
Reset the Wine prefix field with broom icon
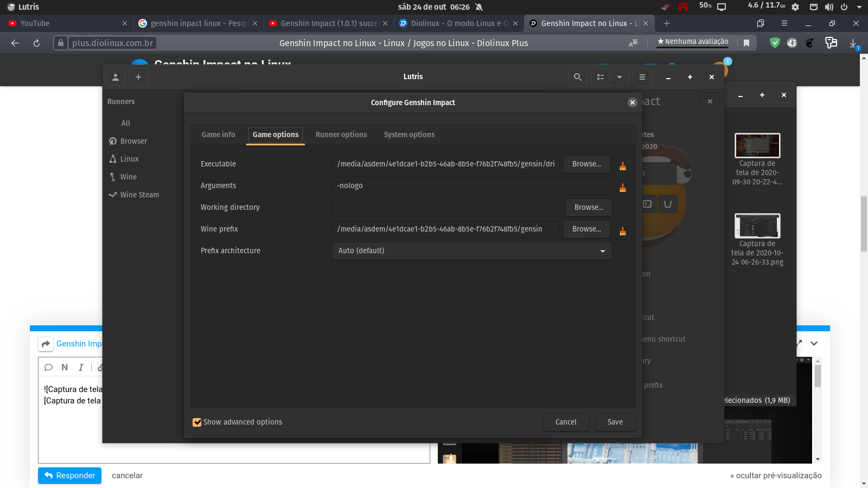pyautogui.click(x=623, y=231)
